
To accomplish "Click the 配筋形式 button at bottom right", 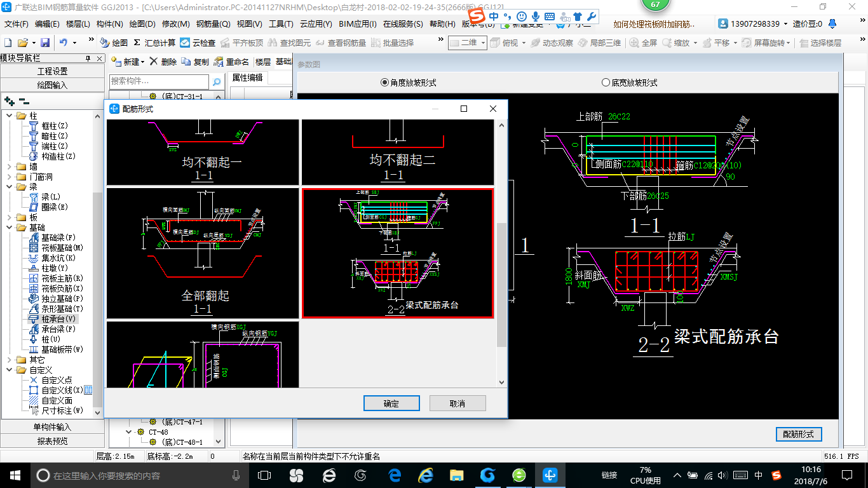I will 799,434.
